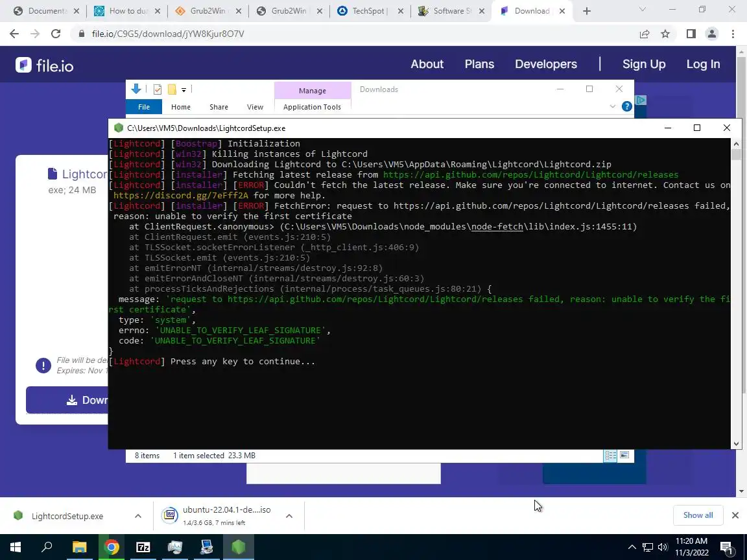This screenshot has width=747, height=560.
Task: Open Chrome profile avatar
Action: tap(712, 34)
